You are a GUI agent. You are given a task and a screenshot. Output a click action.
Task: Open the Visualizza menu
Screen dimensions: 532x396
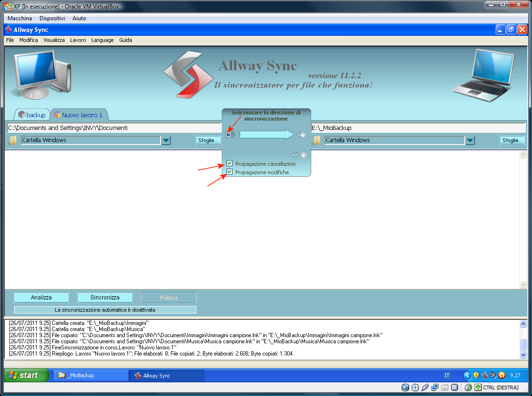(54, 40)
